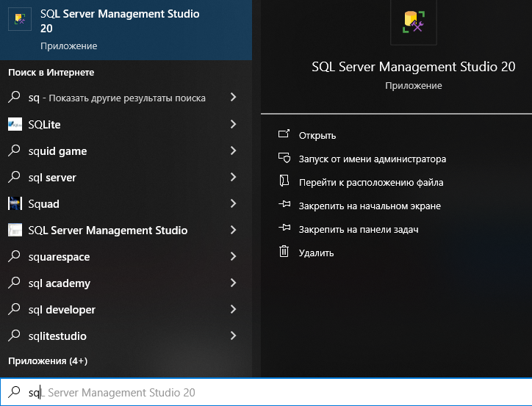Expand the sqlitestudio suggestion chevron
The width and height of the screenshot is (532, 406).
(x=233, y=336)
